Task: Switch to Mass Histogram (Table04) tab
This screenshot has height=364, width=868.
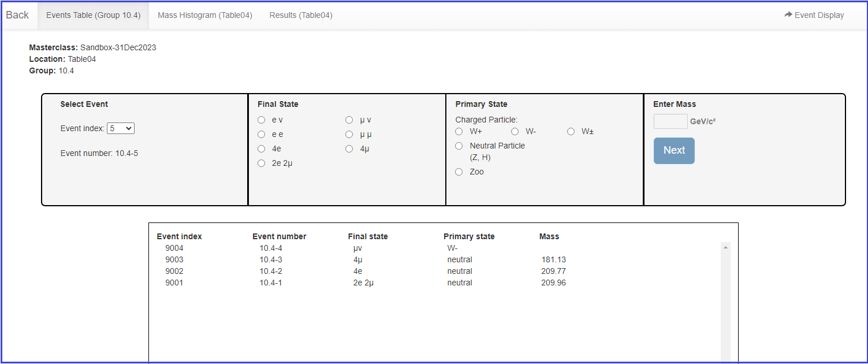Action: (x=204, y=16)
